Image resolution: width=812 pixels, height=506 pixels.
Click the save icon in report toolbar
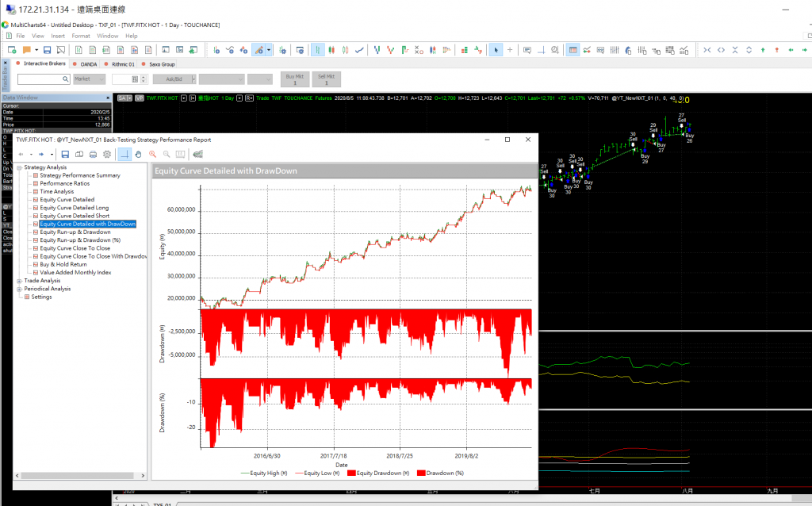(65, 154)
